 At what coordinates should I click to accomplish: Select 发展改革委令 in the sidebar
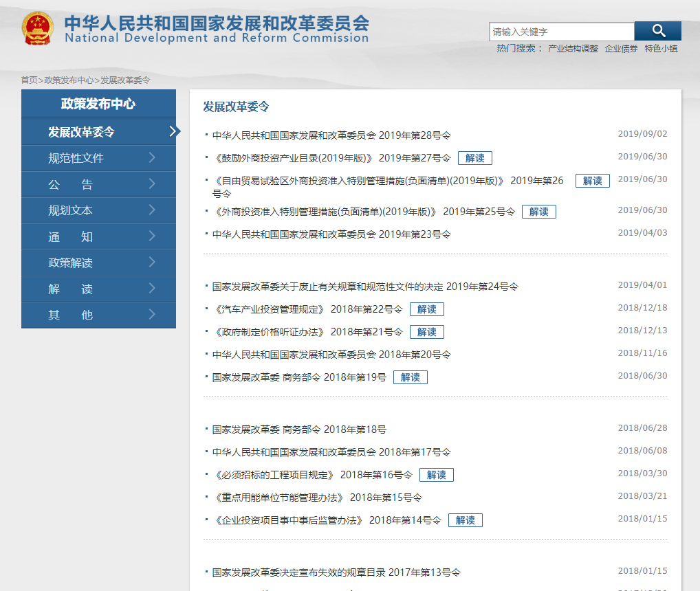(81, 132)
